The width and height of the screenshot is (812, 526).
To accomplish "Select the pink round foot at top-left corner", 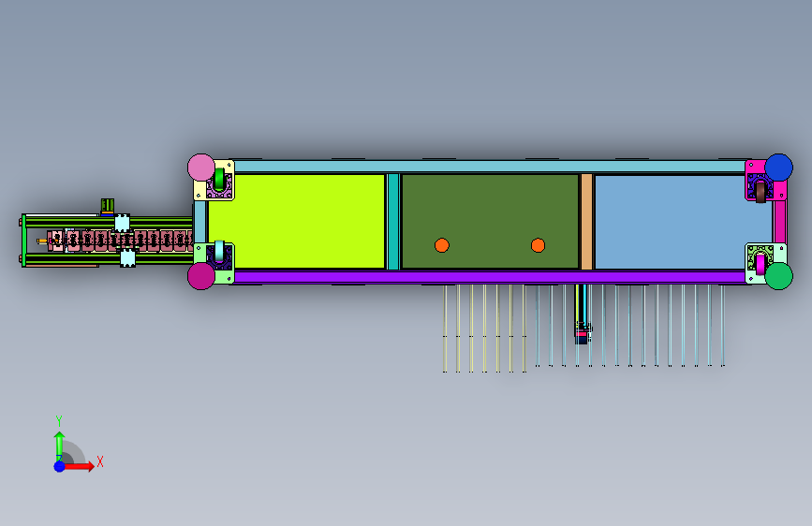I will click(x=201, y=168).
